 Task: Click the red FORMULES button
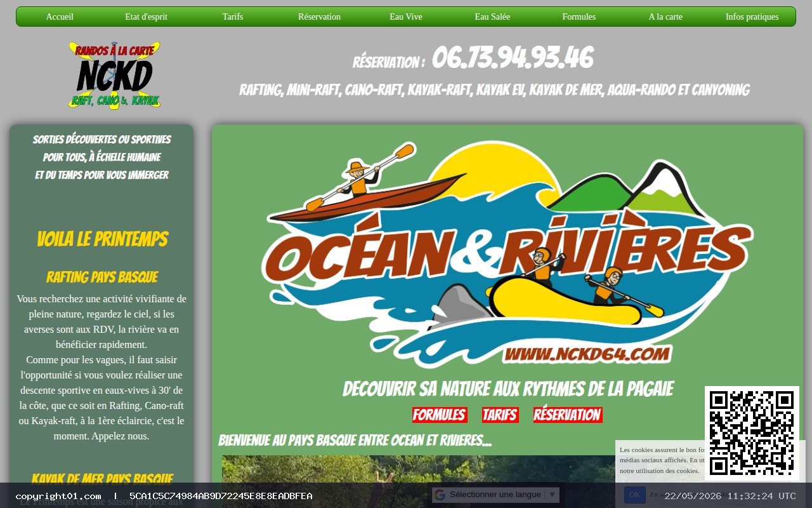coord(440,415)
